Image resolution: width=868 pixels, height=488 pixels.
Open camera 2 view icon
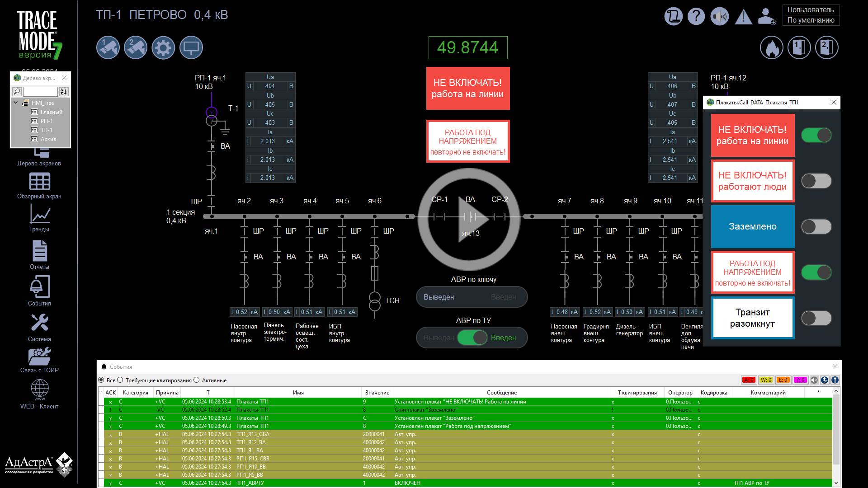pyautogui.click(x=136, y=47)
